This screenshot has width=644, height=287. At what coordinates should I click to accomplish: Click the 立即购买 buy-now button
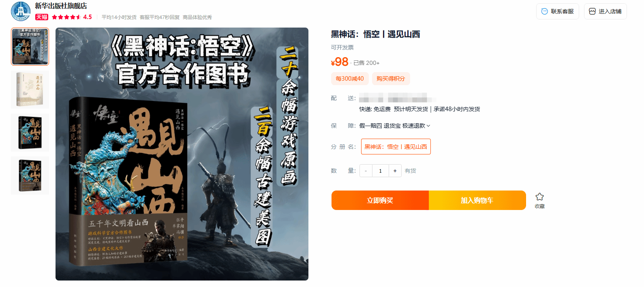tap(380, 200)
